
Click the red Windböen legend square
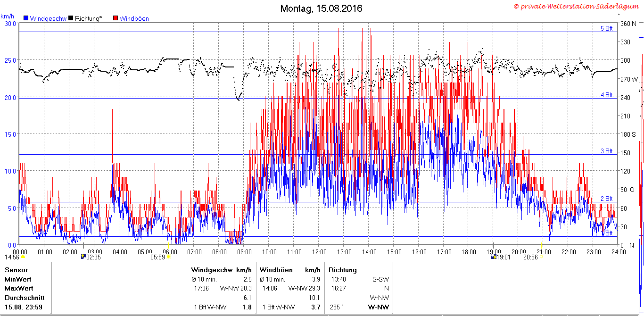point(116,18)
